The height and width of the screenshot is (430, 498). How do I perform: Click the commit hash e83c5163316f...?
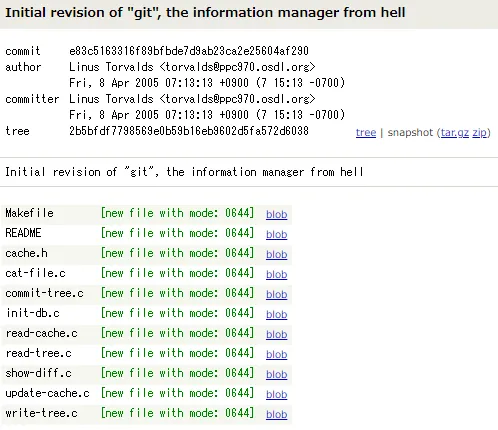(x=189, y=51)
